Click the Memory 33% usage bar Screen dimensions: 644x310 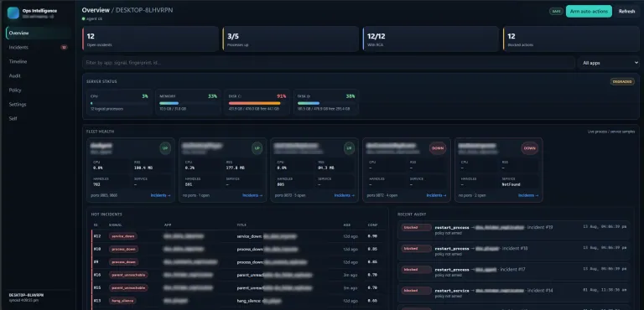(188, 103)
